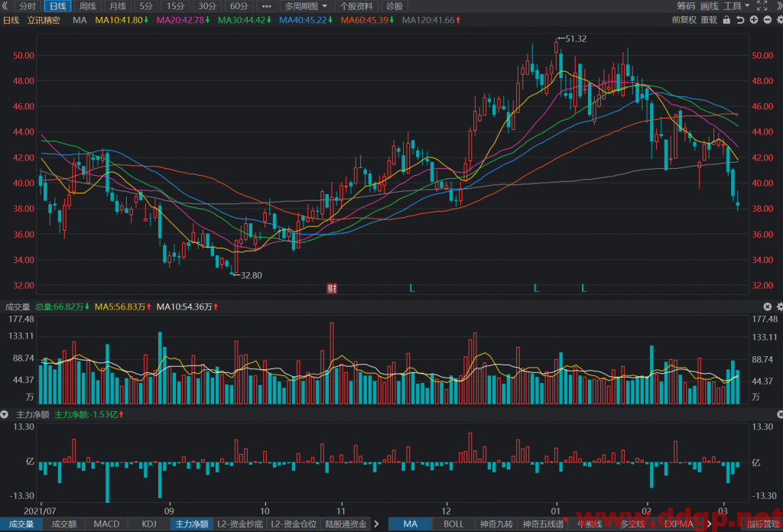Select the 神奇九转 indicator tab
This screenshot has height=532, width=783.
(496, 524)
